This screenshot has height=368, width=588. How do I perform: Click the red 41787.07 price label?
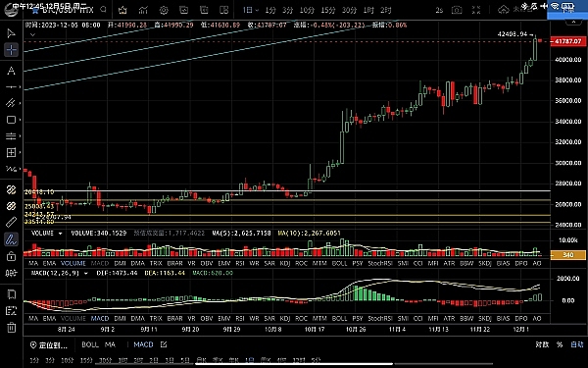pos(567,41)
